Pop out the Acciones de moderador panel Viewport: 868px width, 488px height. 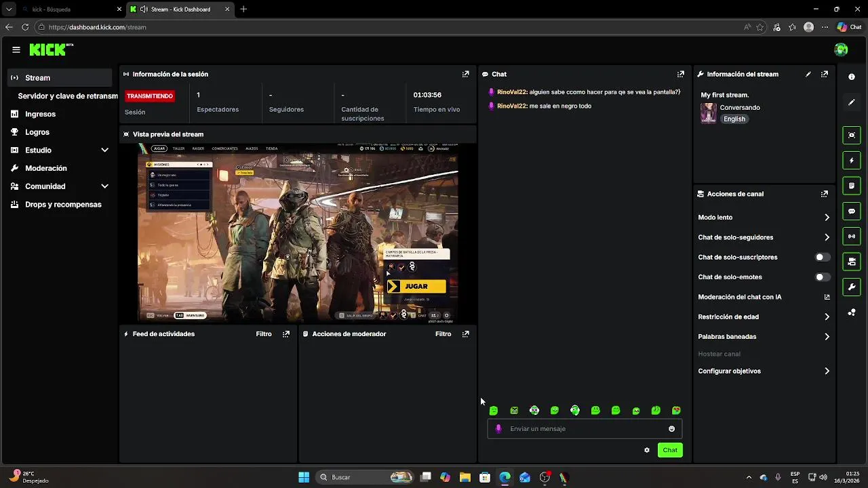click(x=465, y=334)
